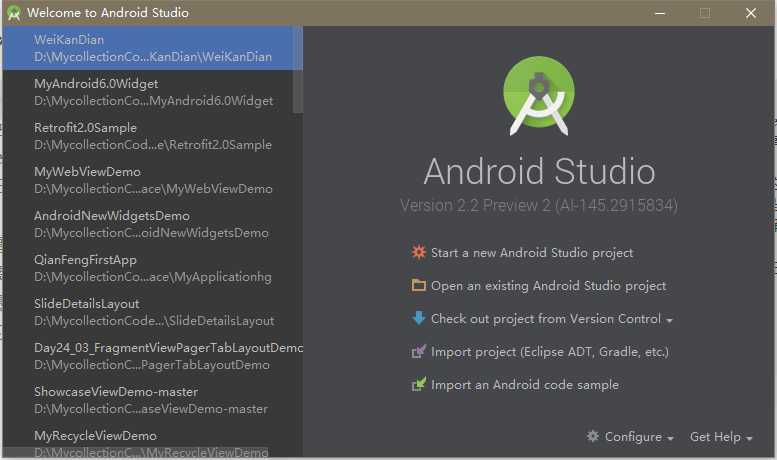
Task: Click the Import project icon
Action: point(418,352)
